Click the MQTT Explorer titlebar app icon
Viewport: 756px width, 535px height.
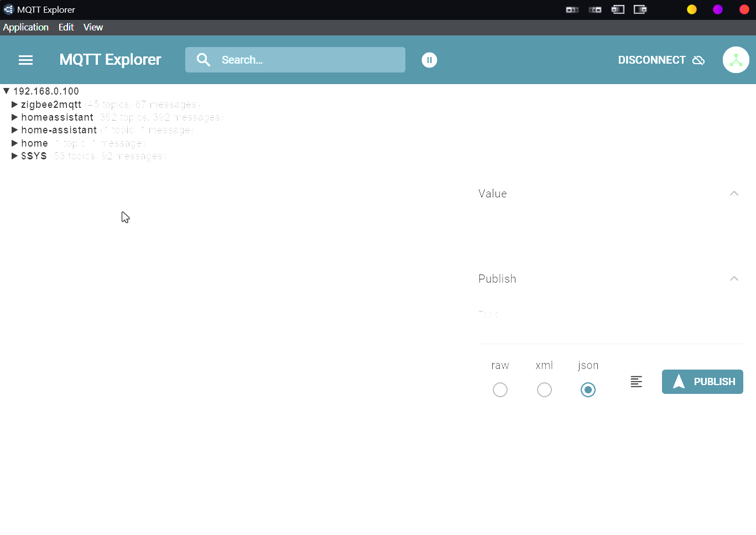coord(8,9)
